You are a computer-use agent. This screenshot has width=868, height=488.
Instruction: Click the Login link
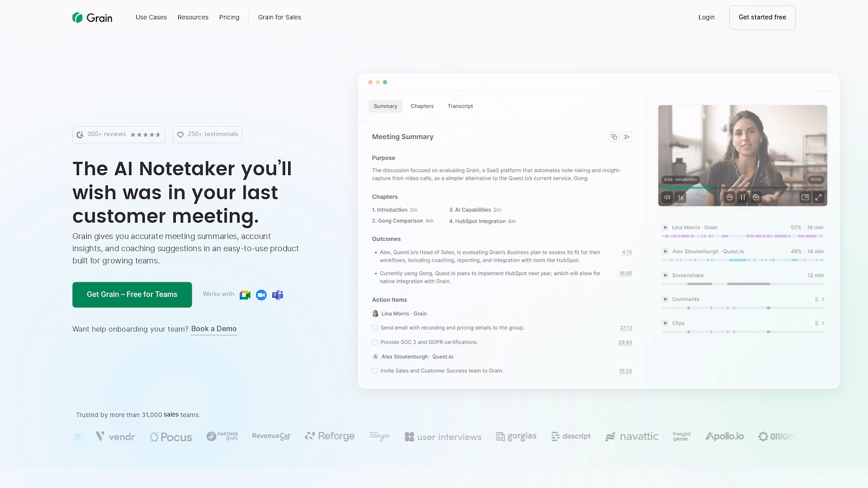pos(706,17)
